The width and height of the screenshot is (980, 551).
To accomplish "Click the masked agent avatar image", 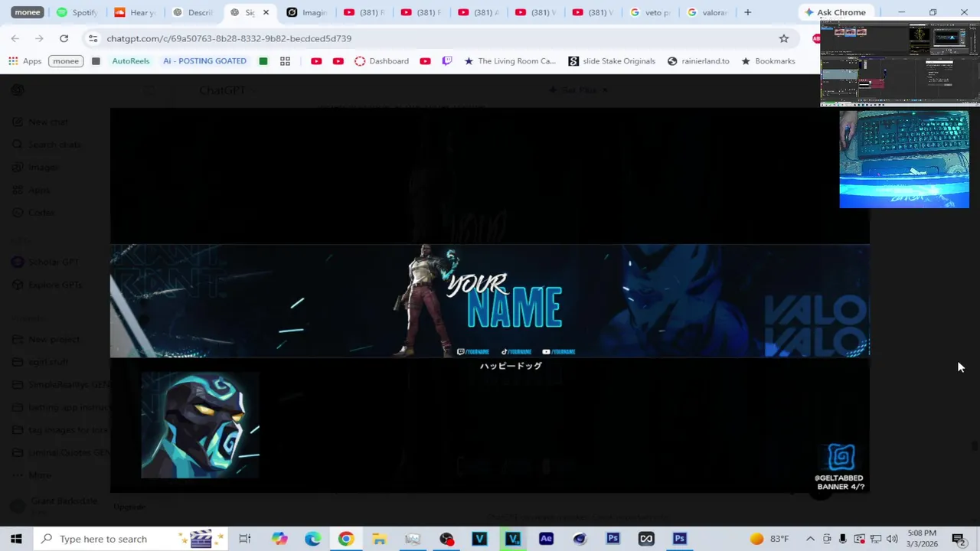I will click(x=201, y=425).
